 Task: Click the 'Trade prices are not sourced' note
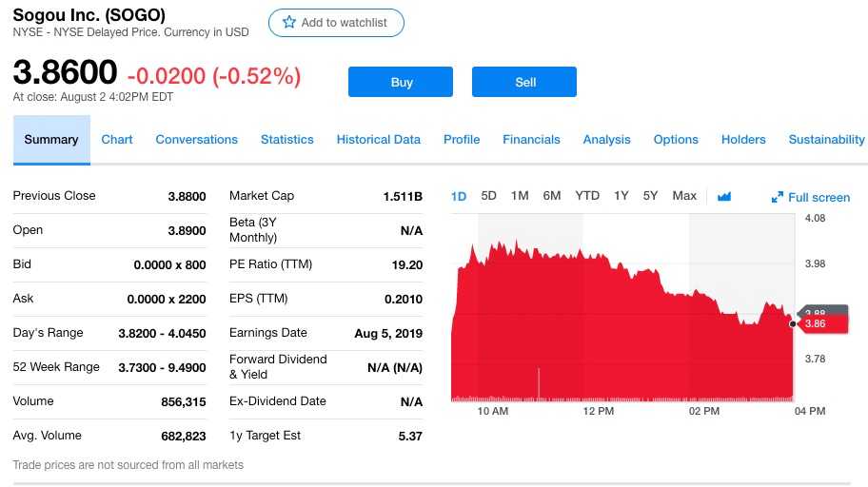coord(128,465)
